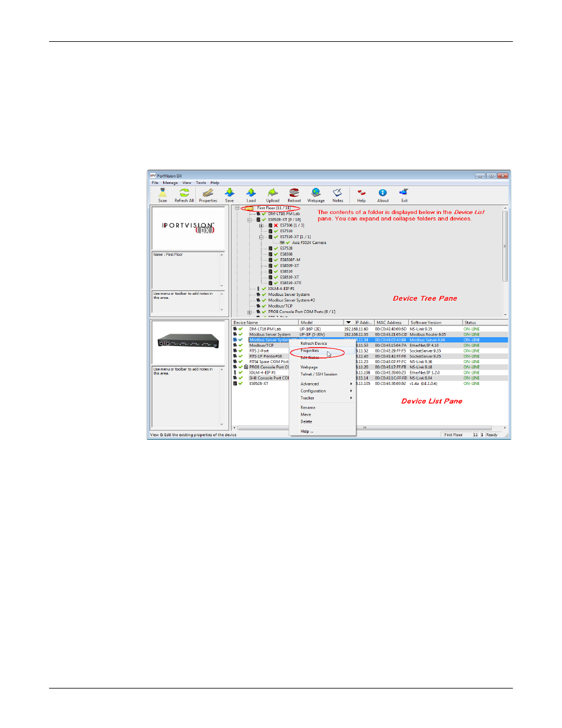Open the Help menu in the menu bar
562x728 pixels.
pos(214,183)
